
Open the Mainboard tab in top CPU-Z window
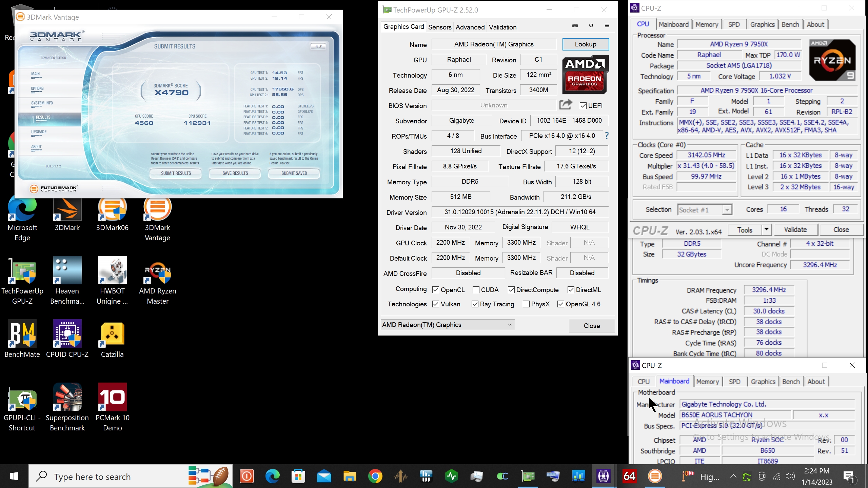673,24
